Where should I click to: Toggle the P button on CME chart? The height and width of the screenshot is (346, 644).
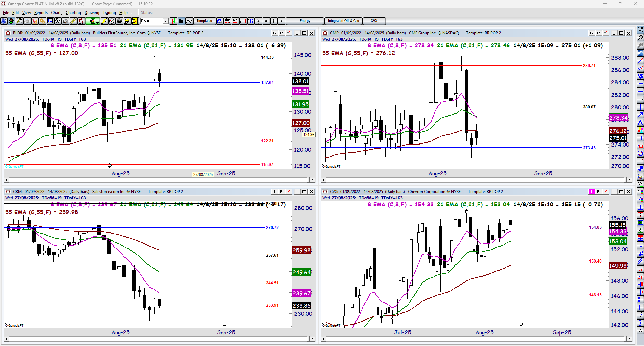tap(598, 33)
